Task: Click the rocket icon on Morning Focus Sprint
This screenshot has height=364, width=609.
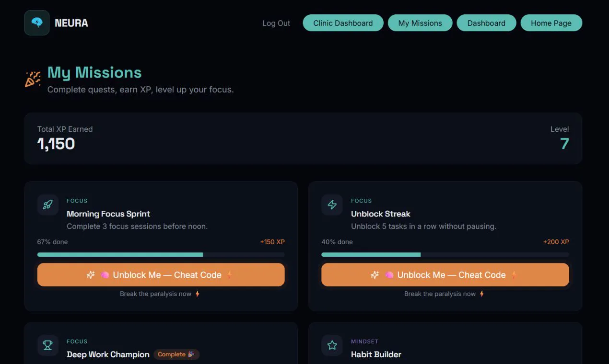Action: (47, 205)
